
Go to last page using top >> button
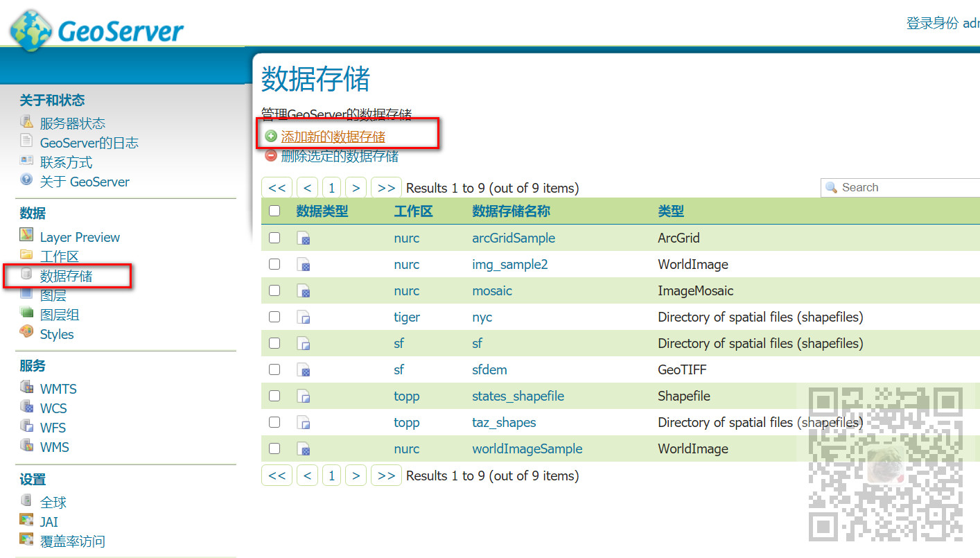387,188
